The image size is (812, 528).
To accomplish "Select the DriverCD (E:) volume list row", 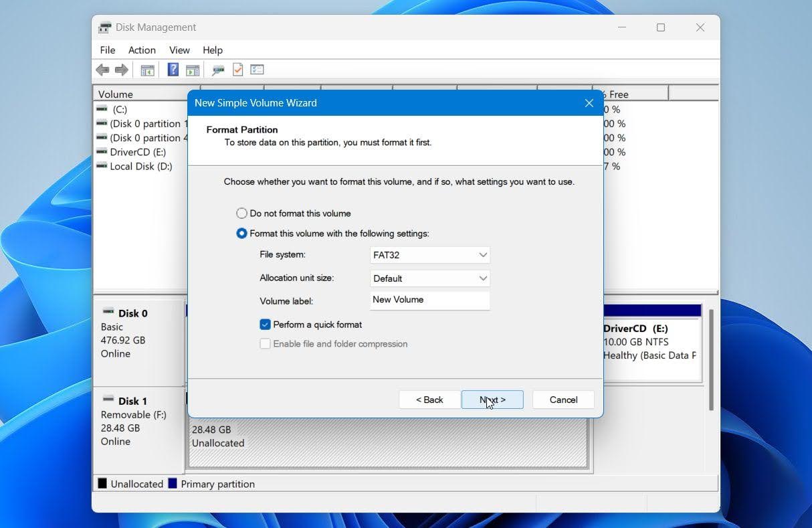I will (138, 152).
